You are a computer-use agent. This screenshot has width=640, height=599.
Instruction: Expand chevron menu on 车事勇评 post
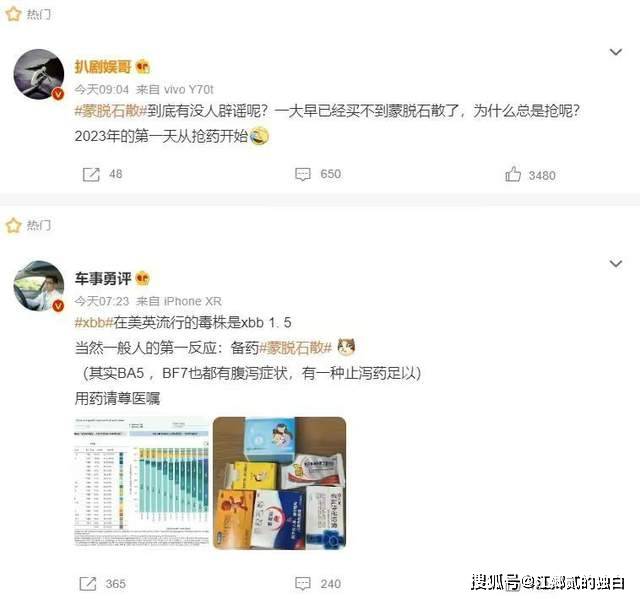pyautogui.click(x=616, y=263)
